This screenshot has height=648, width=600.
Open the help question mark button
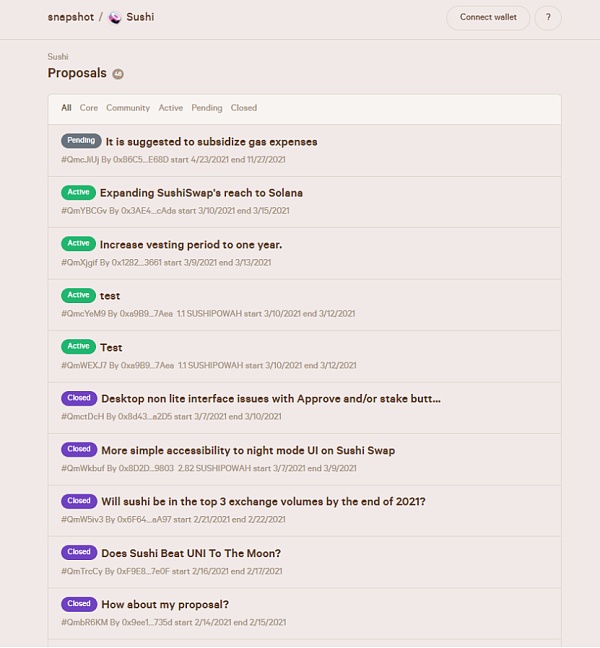coord(548,18)
